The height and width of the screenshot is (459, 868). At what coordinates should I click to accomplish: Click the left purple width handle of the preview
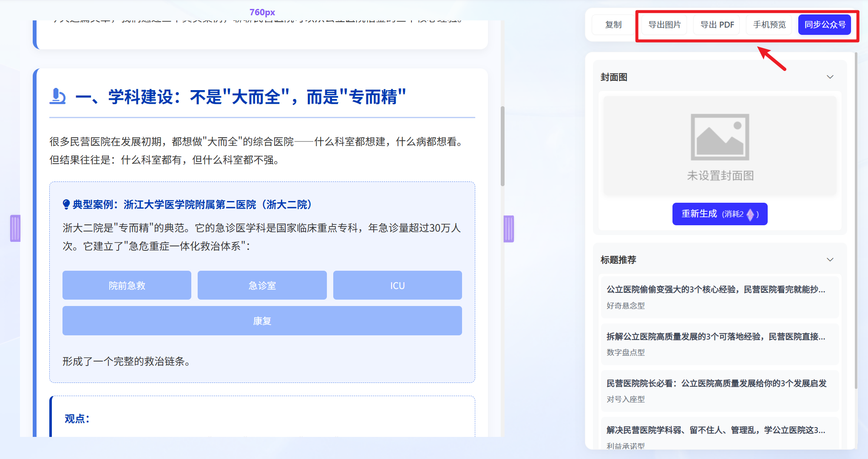click(x=15, y=229)
